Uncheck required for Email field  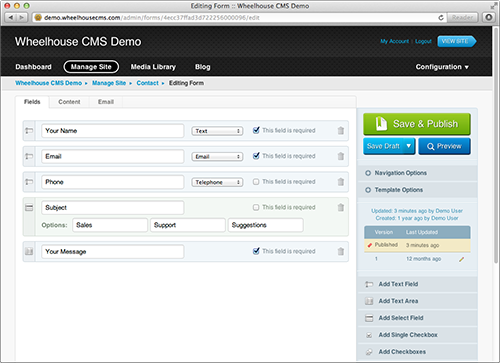(256, 156)
